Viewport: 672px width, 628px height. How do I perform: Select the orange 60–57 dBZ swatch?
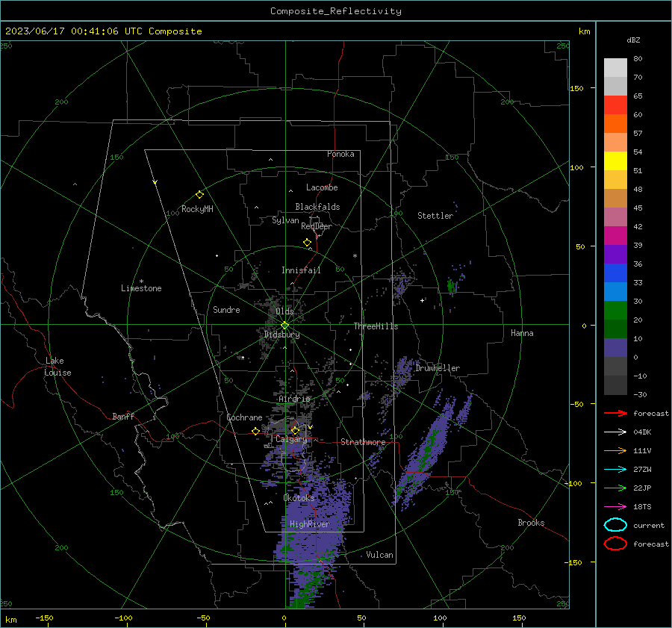(x=615, y=123)
